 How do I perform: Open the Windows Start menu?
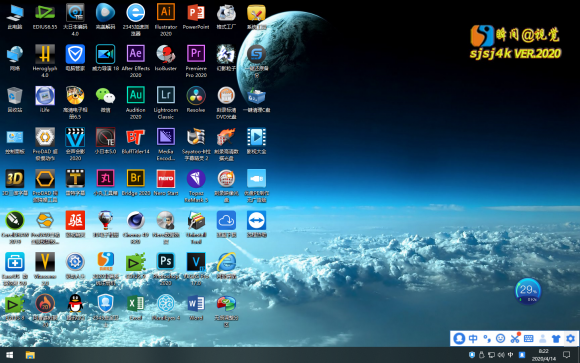pyautogui.click(x=10, y=355)
